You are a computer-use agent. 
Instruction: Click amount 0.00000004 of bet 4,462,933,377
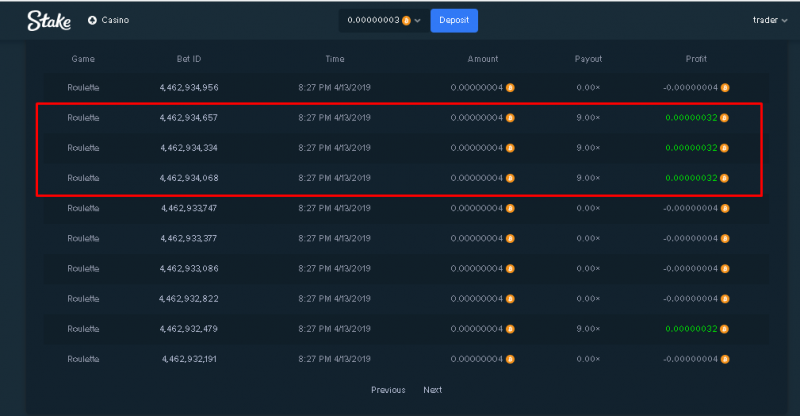pos(477,238)
